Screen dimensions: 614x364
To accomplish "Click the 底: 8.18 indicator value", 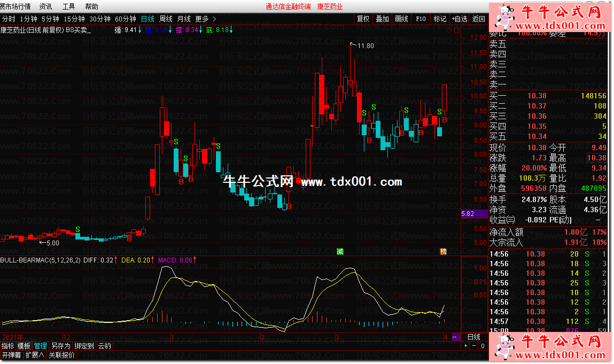I will coord(219,30).
